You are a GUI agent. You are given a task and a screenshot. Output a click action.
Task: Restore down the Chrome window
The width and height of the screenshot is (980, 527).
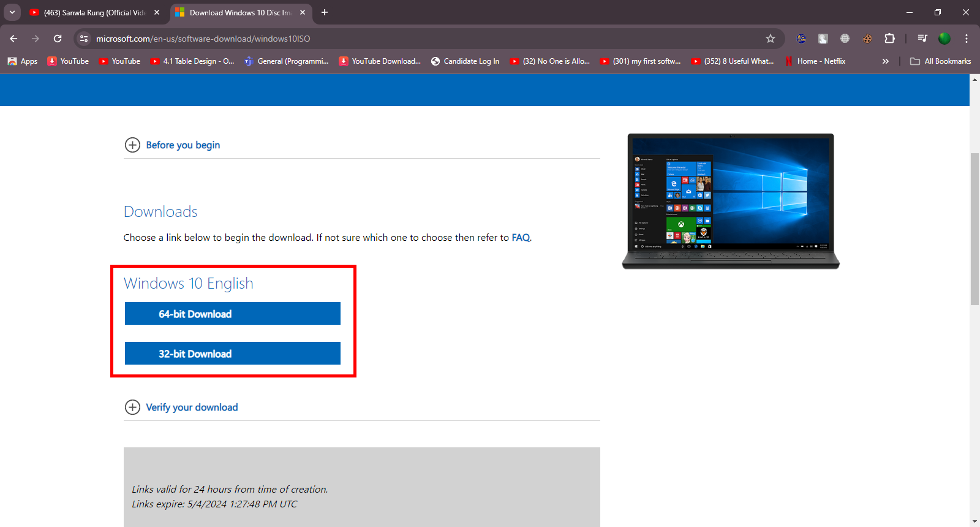pyautogui.click(x=938, y=12)
